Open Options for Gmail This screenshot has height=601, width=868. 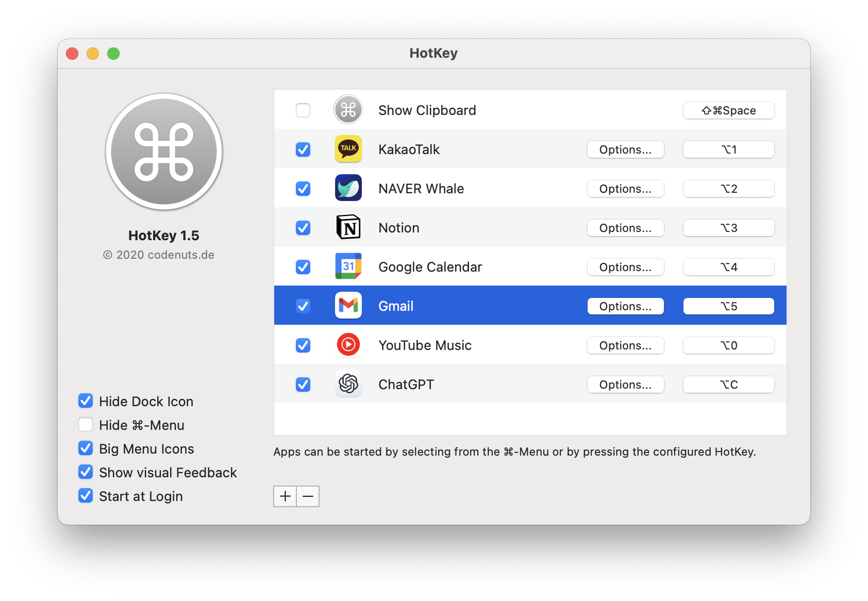click(625, 306)
